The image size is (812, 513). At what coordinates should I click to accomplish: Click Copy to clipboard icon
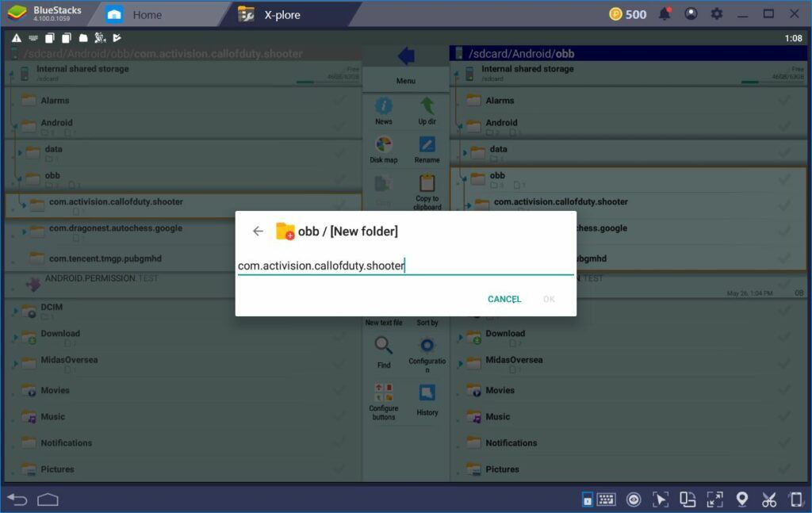[427, 184]
